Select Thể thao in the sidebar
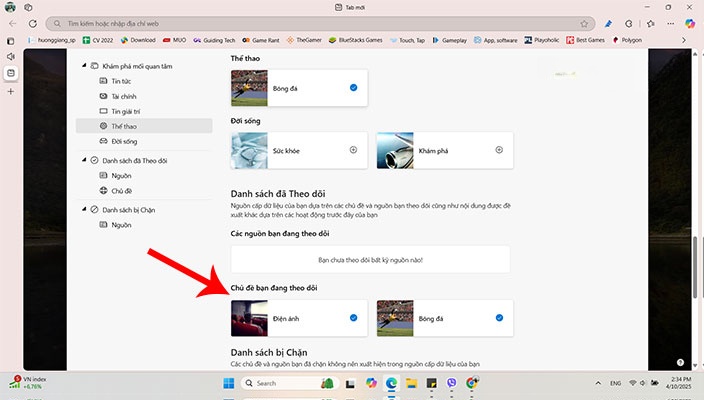704x400 pixels. tap(144, 126)
